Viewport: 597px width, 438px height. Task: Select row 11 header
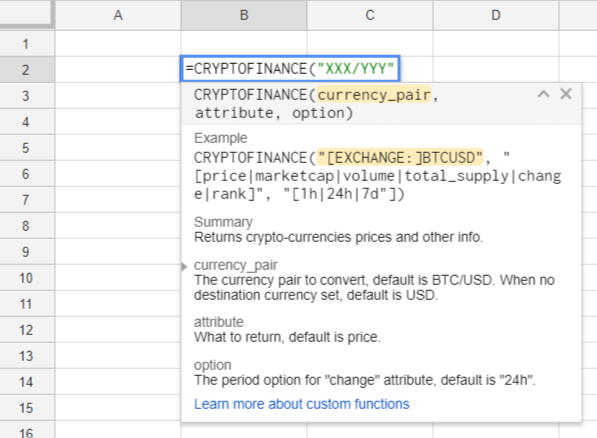(x=27, y=304)
